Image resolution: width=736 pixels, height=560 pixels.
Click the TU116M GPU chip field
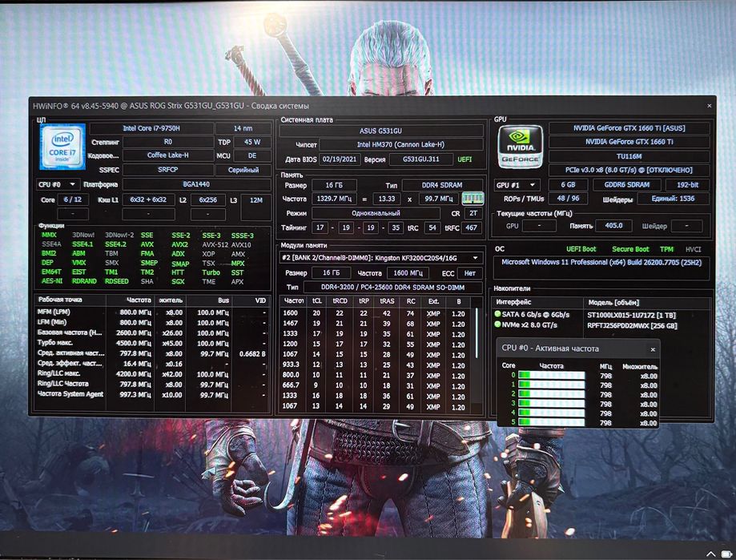(629, 156)
